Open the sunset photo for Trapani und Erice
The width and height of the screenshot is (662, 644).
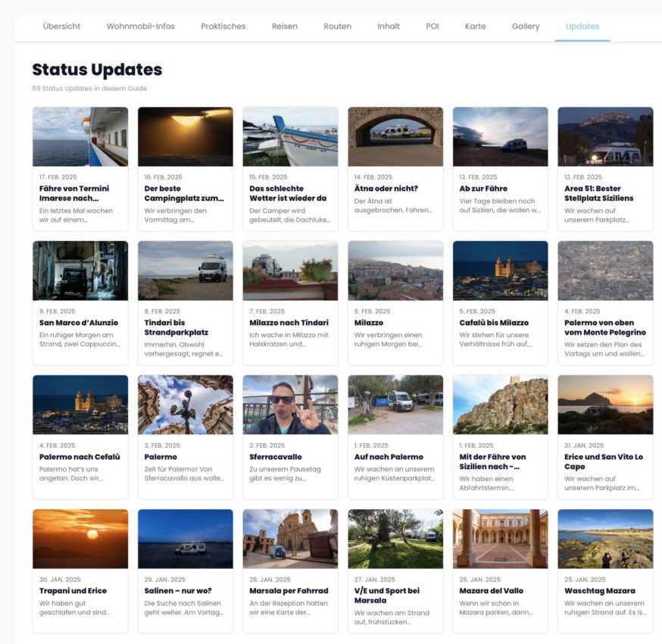pyautogui.click(x=80, y=539)
